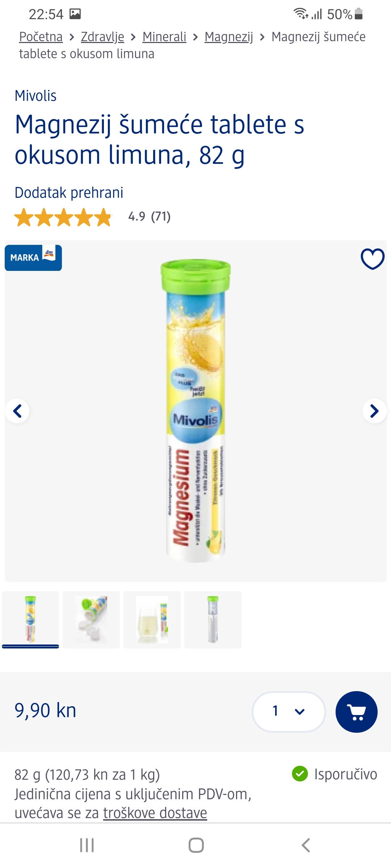This screenshot has height=868, width=391.
Task: Open Početna breadcrumb link
Action: tap(41, 37)
